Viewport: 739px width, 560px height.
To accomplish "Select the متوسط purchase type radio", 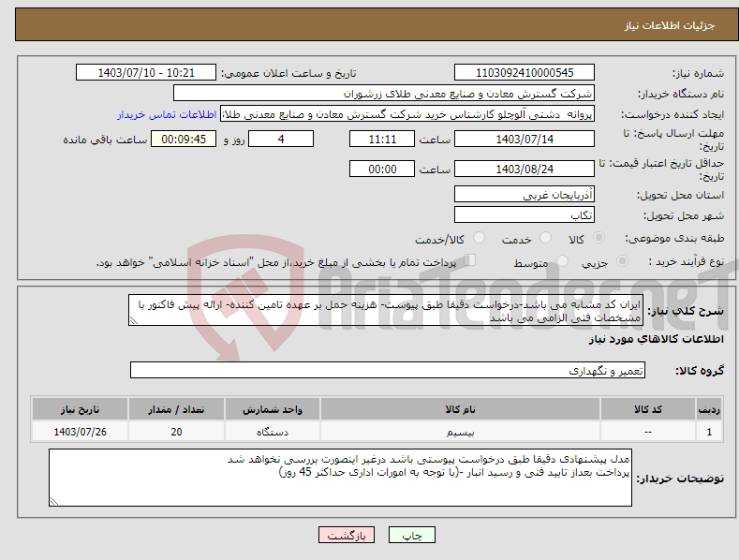I will (562, 260).
